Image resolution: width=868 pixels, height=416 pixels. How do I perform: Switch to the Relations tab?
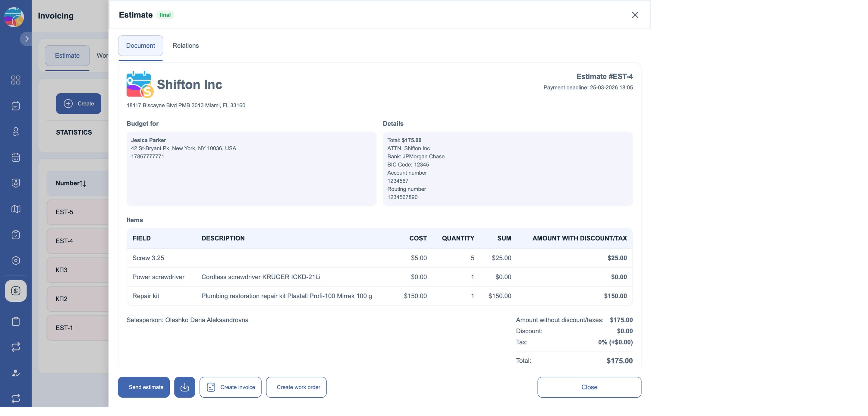click(x=186, y=46)
